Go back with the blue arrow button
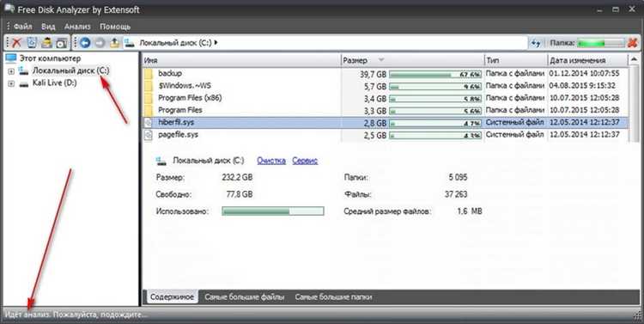644x324 pixels. (x=85, y=42)
